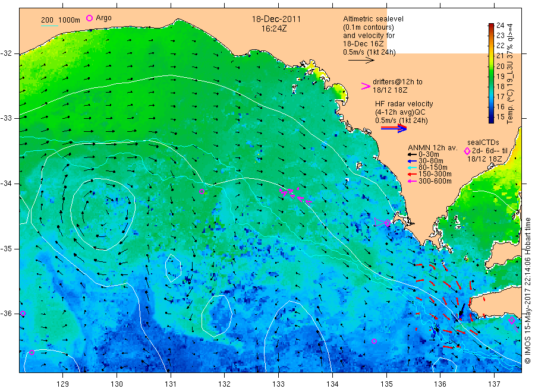Screen dimensions: 535x392
Task: Click the vertical IMOS copyright timestamp text
Action: click(528, 290)
